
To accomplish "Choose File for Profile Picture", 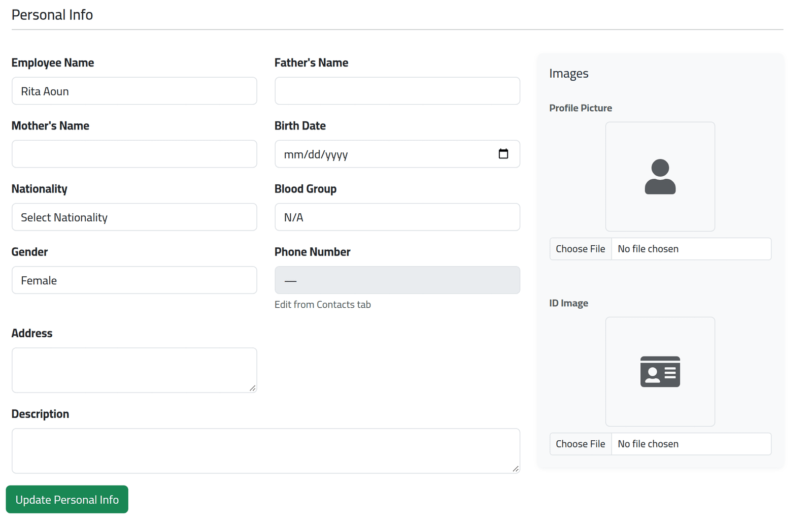I will click(x=581, y=249).
